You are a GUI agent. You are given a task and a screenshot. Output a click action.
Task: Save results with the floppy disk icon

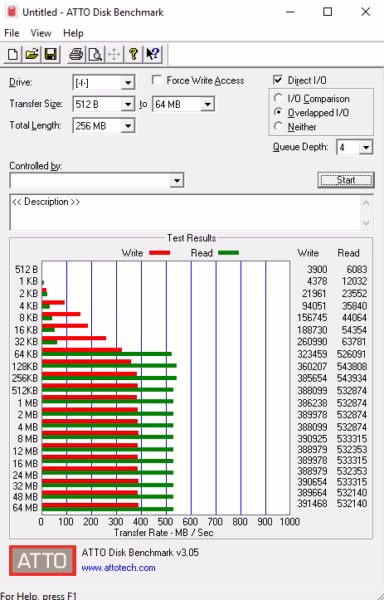[x=50, y=54]
